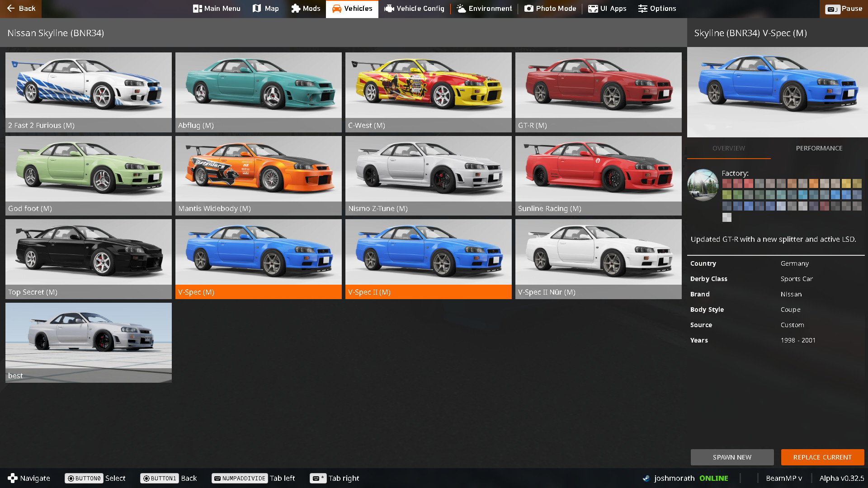Image resolution: width=868 pixels, height=488 pixels.
Task: Click the Years value '1998 - 2001'
Action: pyautogui.click(x=798, y=340)
